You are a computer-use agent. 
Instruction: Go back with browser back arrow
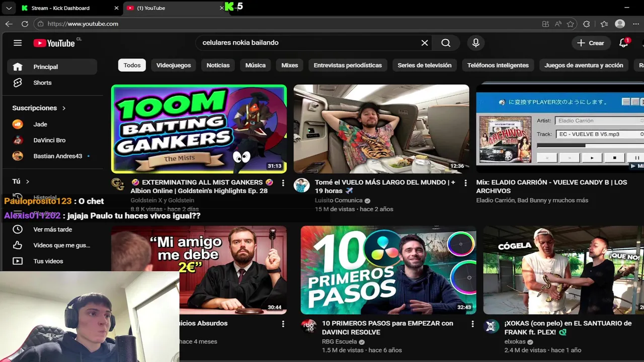pyautogui.click(x=9, y=24)
